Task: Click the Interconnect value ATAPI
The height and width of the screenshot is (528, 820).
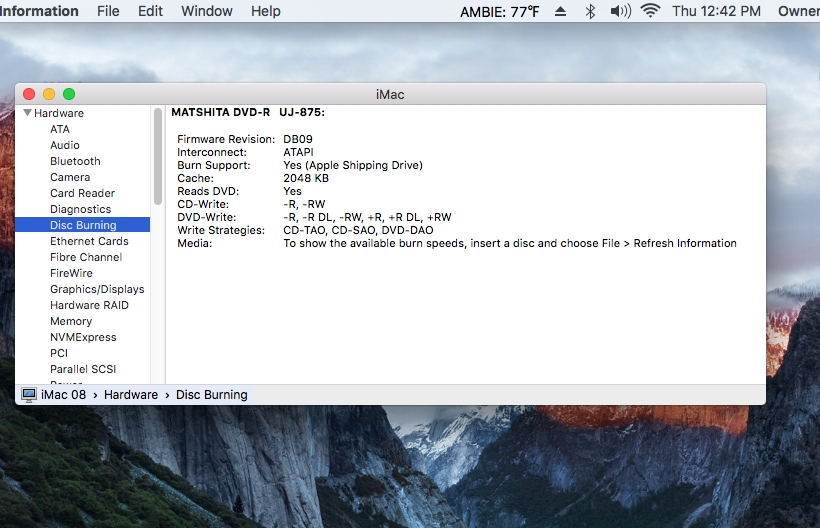Action: click(x=298, y=152)
